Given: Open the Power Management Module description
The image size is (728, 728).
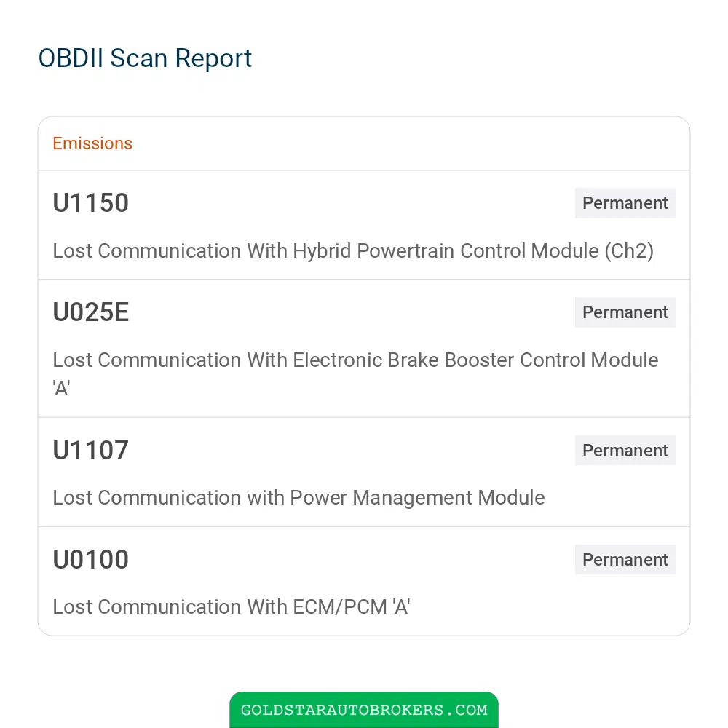Looking at the screenshot, I should pos(298,498).
